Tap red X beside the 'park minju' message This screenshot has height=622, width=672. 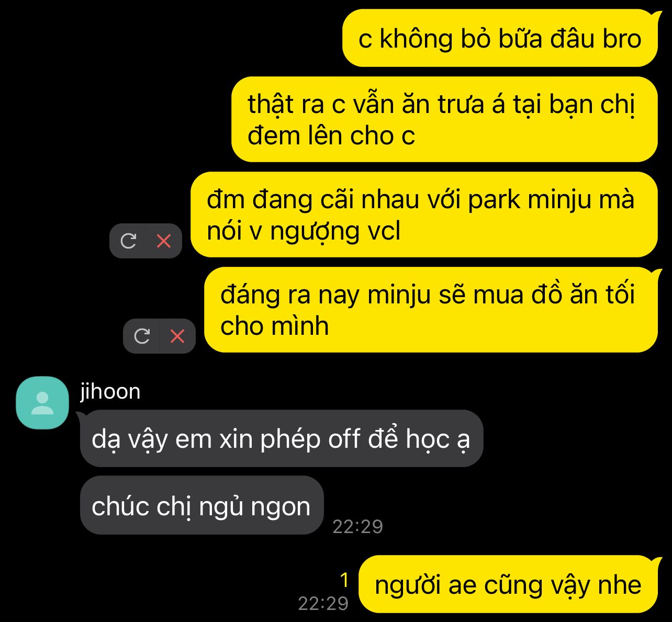pyautogui.click(x=164, y=241)
